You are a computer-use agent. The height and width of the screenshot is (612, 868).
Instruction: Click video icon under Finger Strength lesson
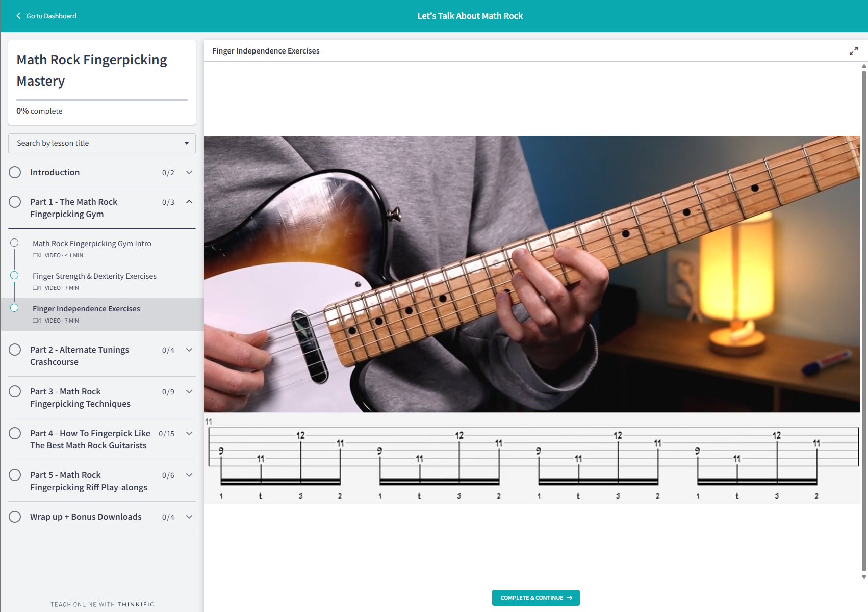coord(37,288)
